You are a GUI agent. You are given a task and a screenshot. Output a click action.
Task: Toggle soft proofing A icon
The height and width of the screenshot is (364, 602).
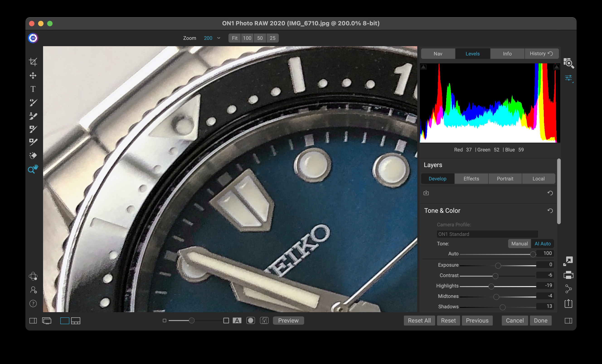[237, 321]
